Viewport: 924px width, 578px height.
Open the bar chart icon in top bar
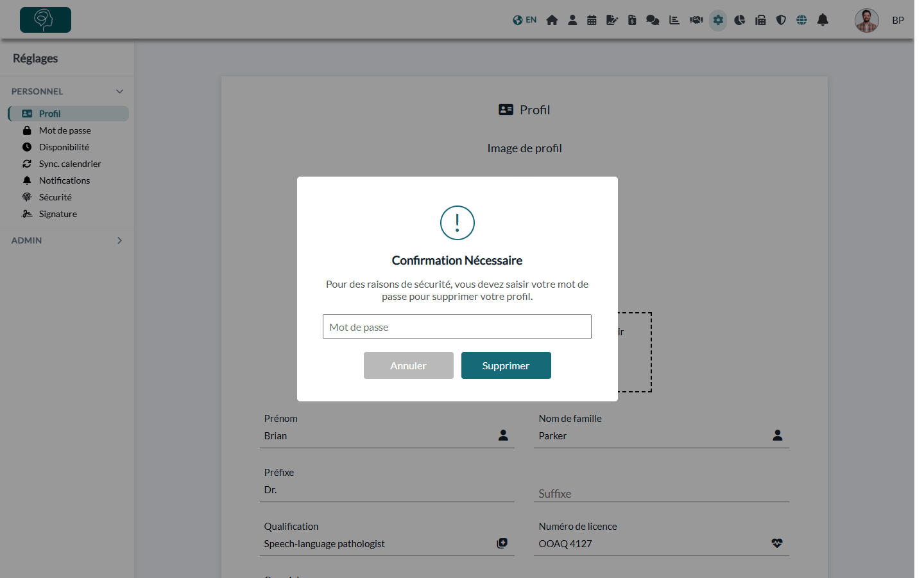pyautogui.click(x=674, y=20)
